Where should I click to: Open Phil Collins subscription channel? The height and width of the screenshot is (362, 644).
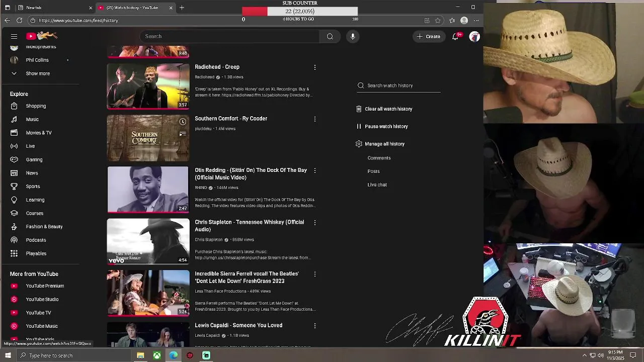click(37, 60)
